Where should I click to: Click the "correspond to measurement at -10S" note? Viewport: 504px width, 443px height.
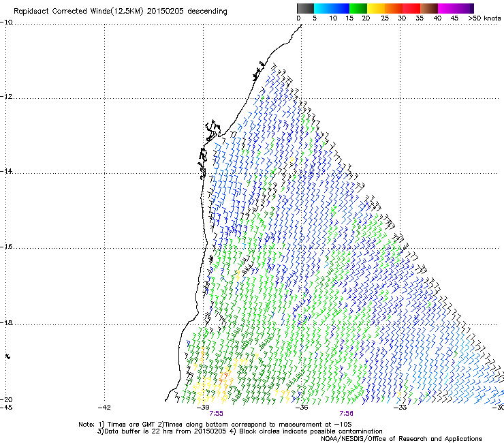tap(292, 425)
